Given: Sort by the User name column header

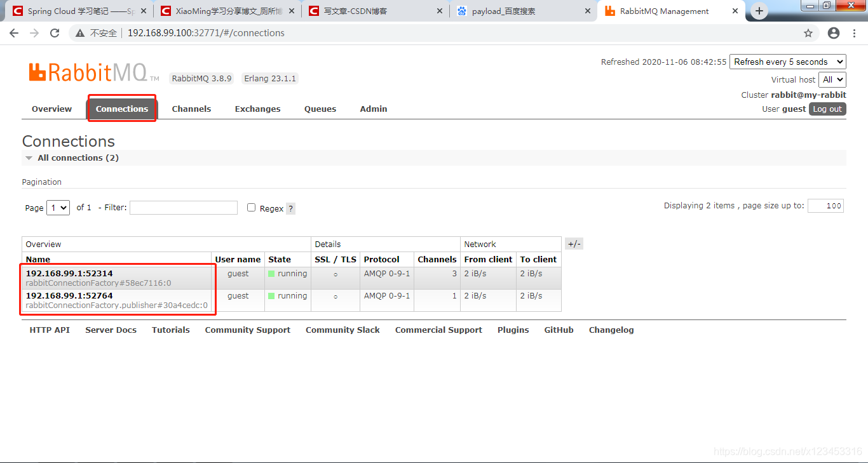Looking at the screenshot, I should coord(238,259).
